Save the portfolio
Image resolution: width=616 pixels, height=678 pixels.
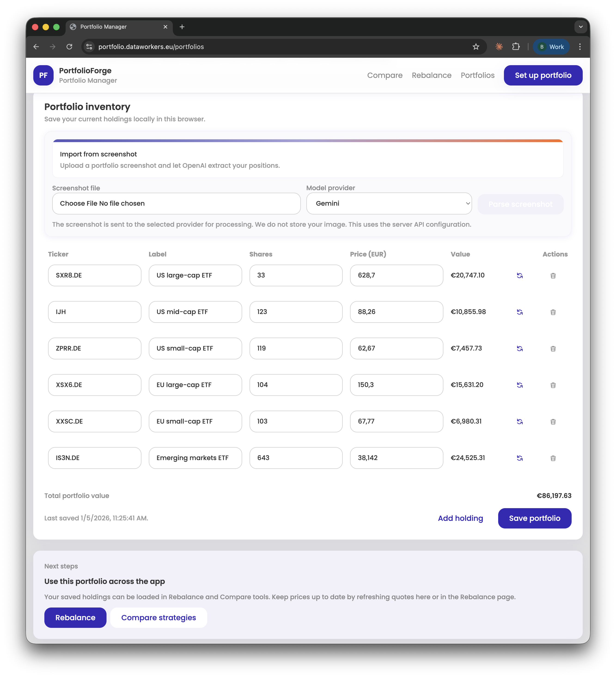point(534,518)
